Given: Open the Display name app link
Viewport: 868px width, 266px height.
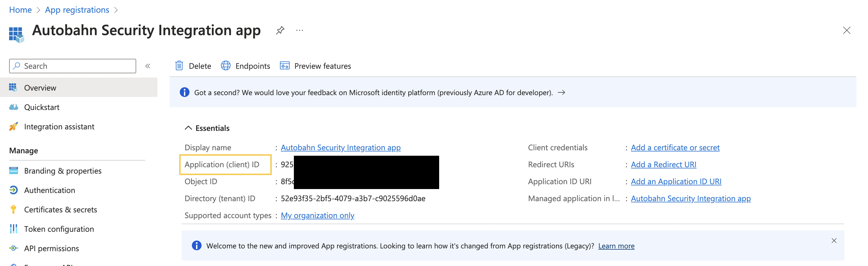Looking at the screenshot, I should (x=341, y=148).
